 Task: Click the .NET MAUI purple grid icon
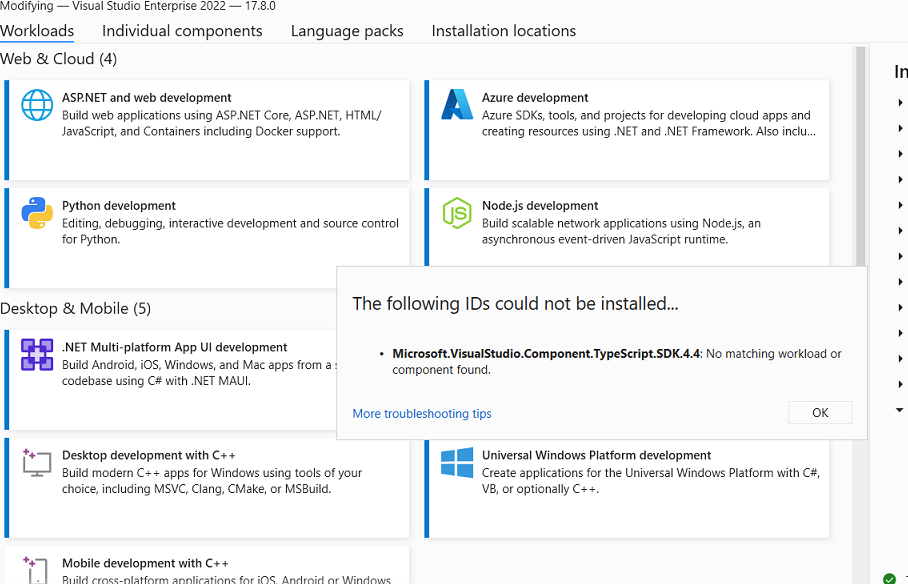point(37,355)
